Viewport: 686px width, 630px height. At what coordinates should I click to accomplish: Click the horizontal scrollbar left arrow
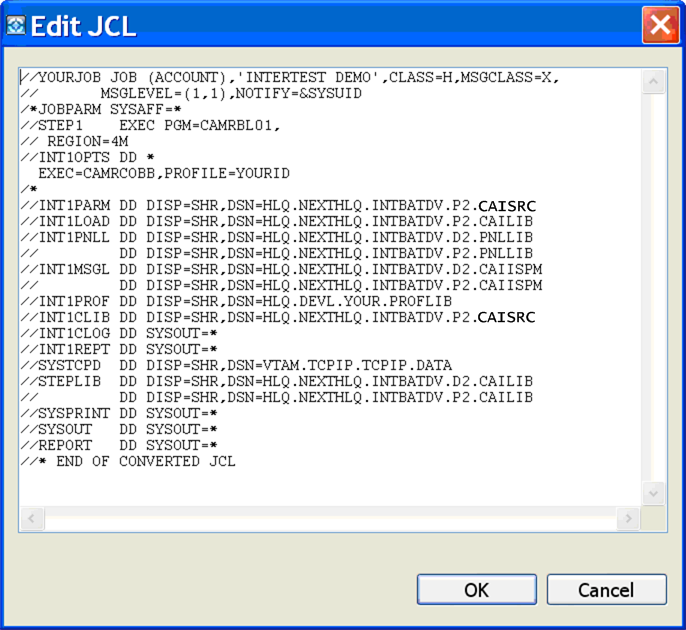[32, 518]
